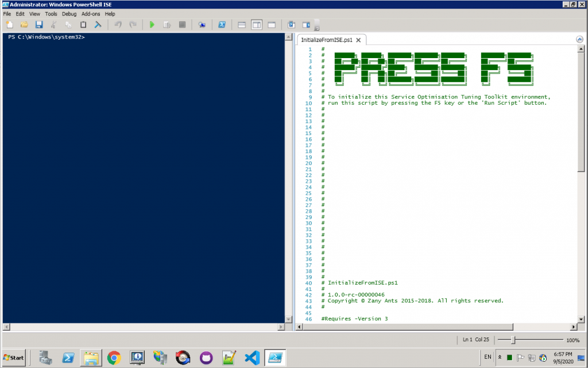Image resolution: width=588 pixels, height=368 pixels.
Task: Paste from the clipboard toolbar icon
Action: (x=83, y=25)
